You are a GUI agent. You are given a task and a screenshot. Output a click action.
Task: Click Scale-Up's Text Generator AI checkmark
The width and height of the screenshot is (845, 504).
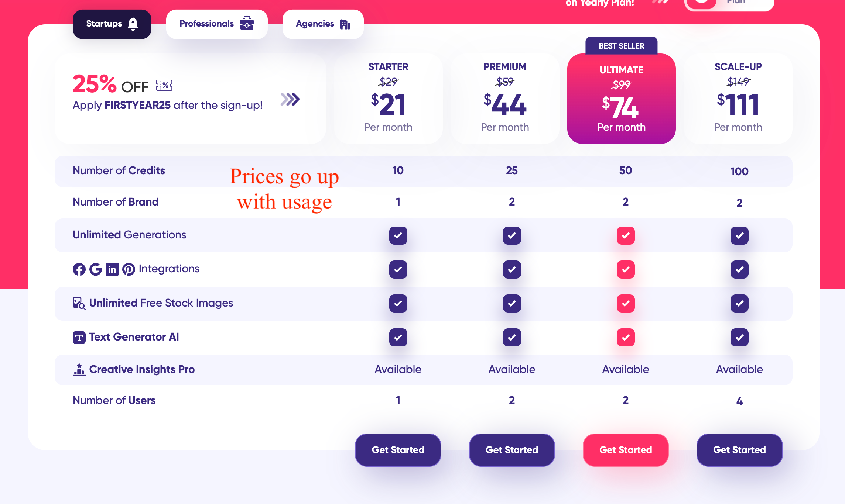739,337
